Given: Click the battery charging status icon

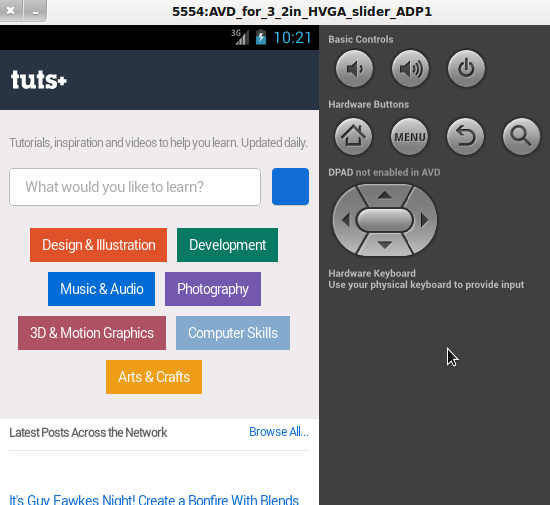Looking at the screenshot, I should click(261, 37).
